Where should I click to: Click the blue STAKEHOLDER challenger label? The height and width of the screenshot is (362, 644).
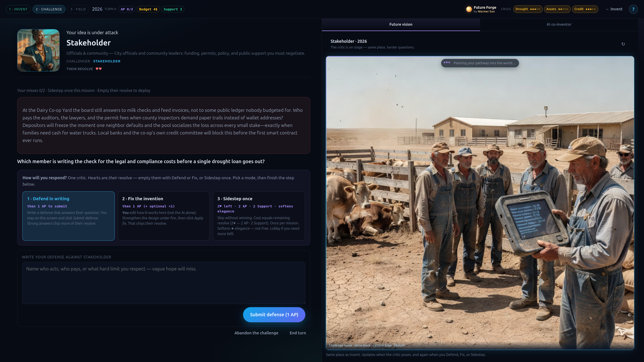(107, 61)
